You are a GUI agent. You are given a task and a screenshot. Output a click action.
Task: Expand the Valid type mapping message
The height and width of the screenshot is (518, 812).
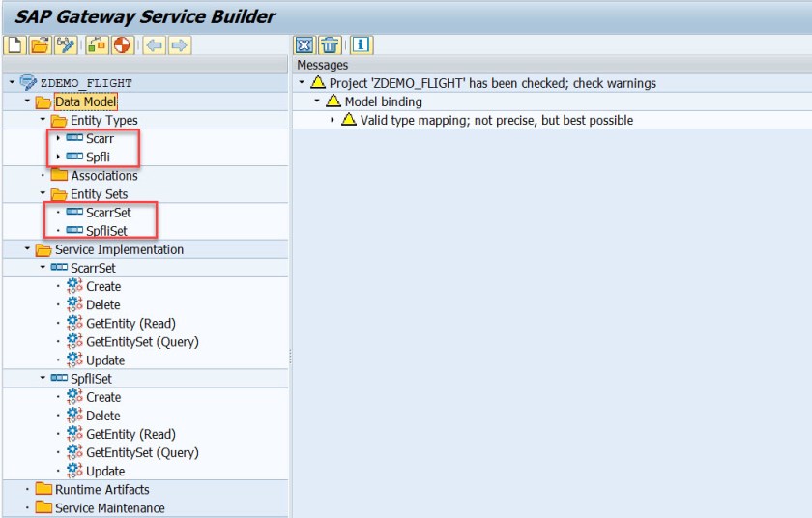pyautogui.click(x=333, y=120)
